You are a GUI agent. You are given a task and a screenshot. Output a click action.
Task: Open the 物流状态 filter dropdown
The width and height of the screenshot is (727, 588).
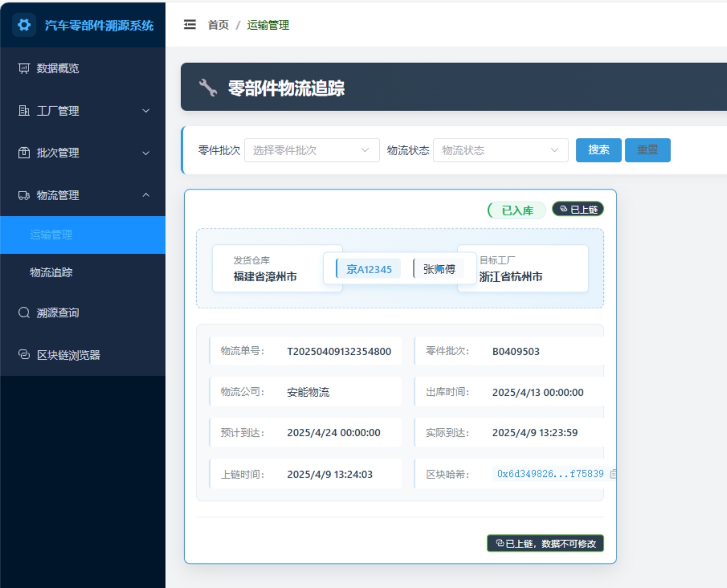click(500, 150)
